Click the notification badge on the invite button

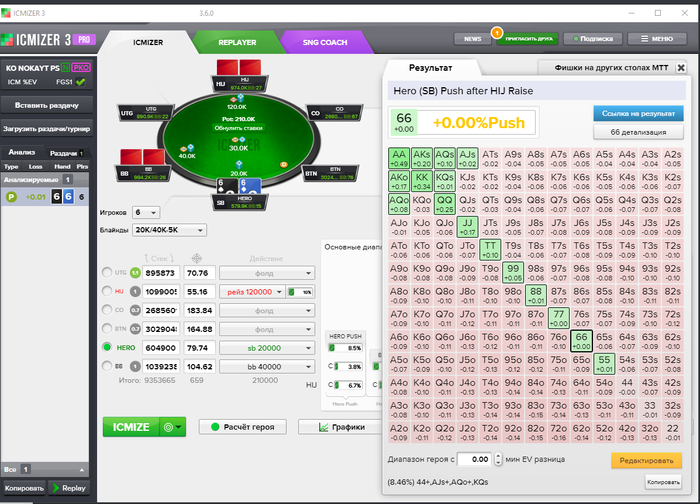496,33
